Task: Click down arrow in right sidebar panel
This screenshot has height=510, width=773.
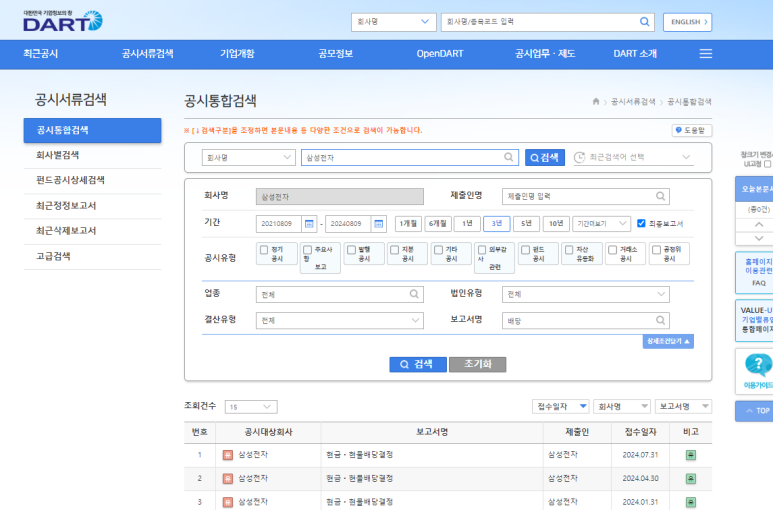Action: [x=758, y=238]
